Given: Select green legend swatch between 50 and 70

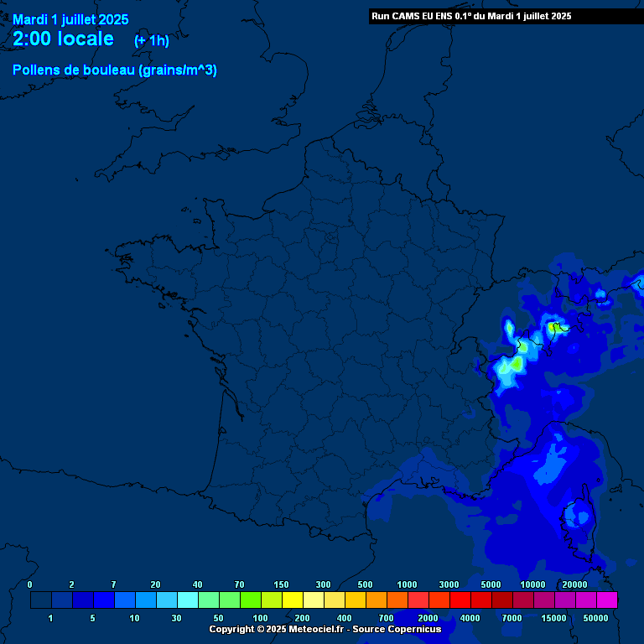Looking at the screenshot, I should tap(230, 600).
